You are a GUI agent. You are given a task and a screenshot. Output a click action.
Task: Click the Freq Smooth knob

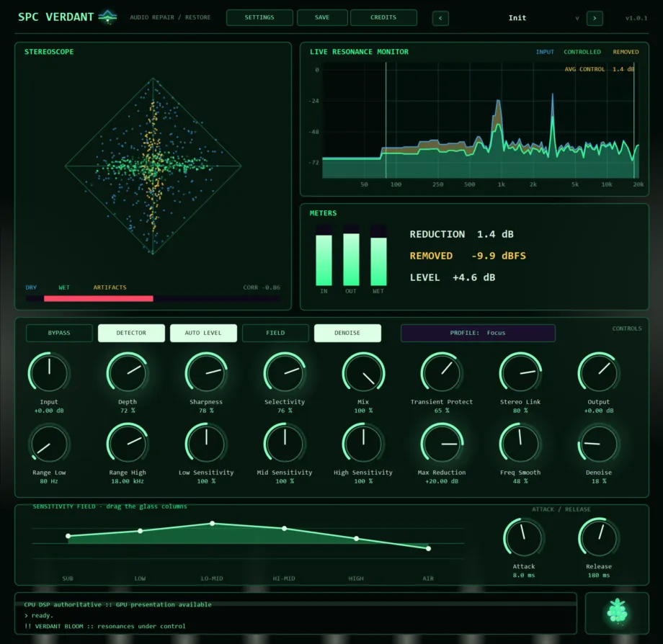(520, 444)
